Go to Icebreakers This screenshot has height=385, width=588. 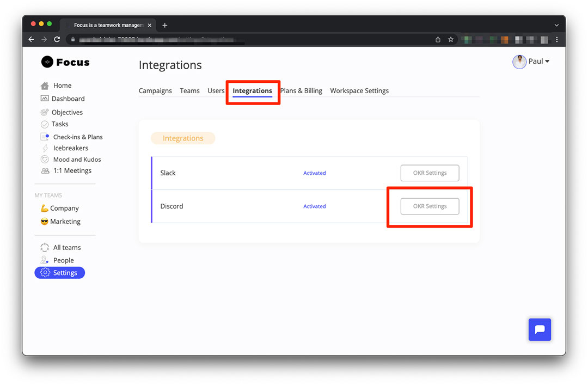coord(71,148)
